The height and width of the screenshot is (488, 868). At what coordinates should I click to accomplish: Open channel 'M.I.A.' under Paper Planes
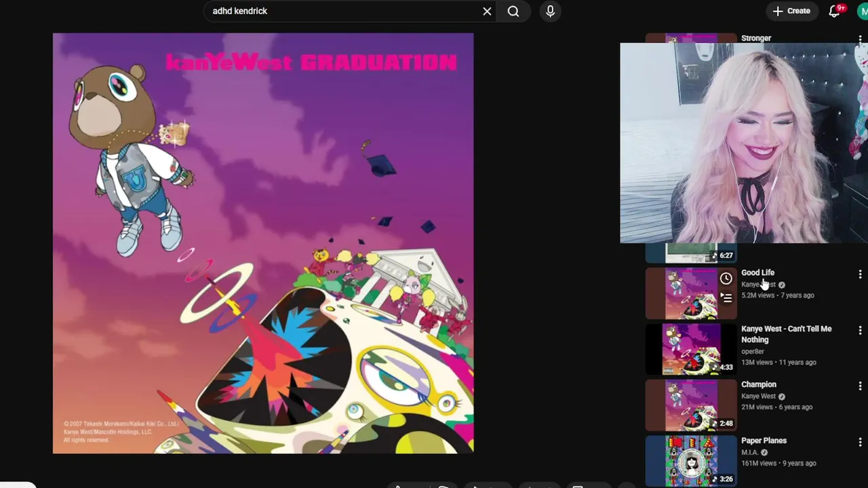[x=749, y=452]
